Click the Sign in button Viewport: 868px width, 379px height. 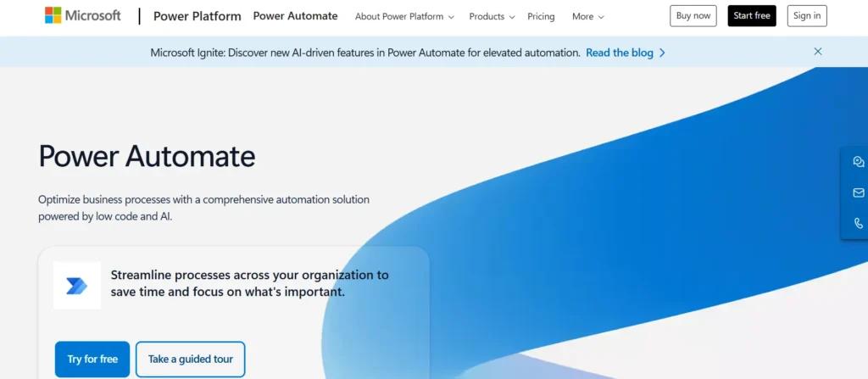pos(807,16)
